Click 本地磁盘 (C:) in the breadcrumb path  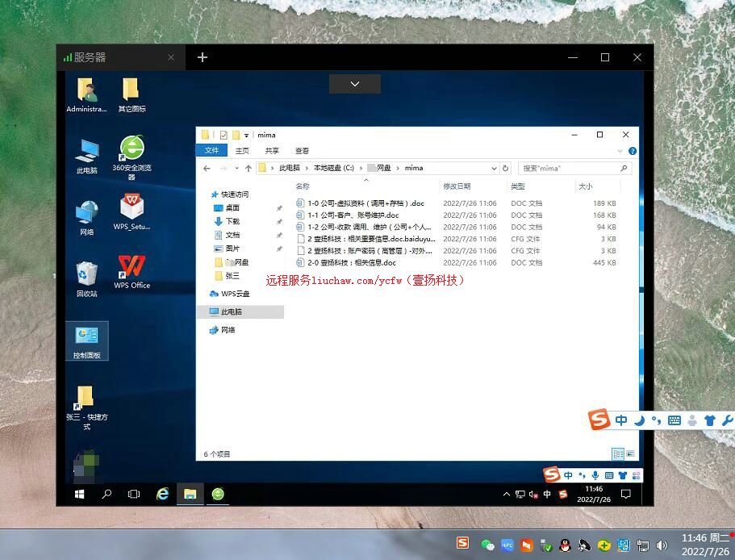click(x=333, y=168)
